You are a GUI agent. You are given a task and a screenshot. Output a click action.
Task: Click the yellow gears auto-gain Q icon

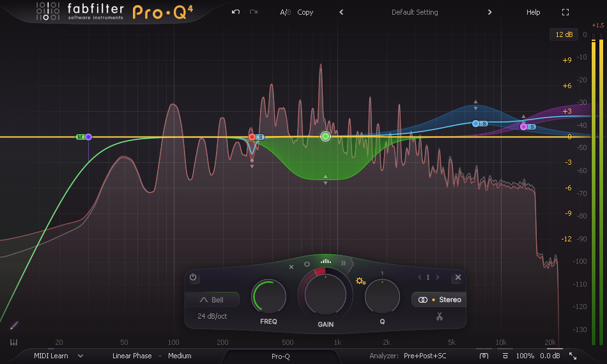361,281
